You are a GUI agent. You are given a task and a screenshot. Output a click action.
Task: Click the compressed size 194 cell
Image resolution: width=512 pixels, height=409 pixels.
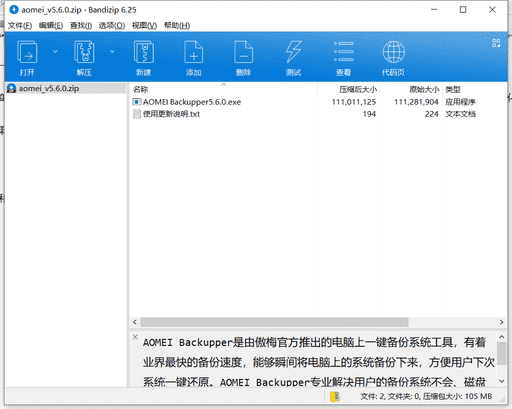pyautogui.click(x=369, y=114)
